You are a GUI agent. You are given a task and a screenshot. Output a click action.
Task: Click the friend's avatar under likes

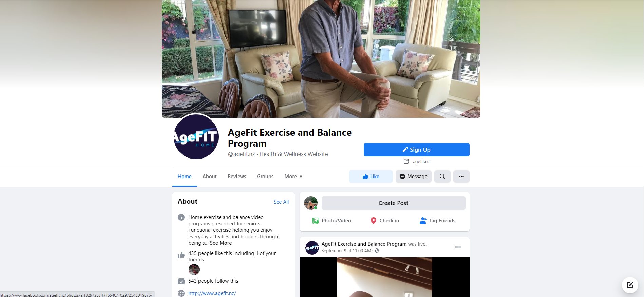194,270
